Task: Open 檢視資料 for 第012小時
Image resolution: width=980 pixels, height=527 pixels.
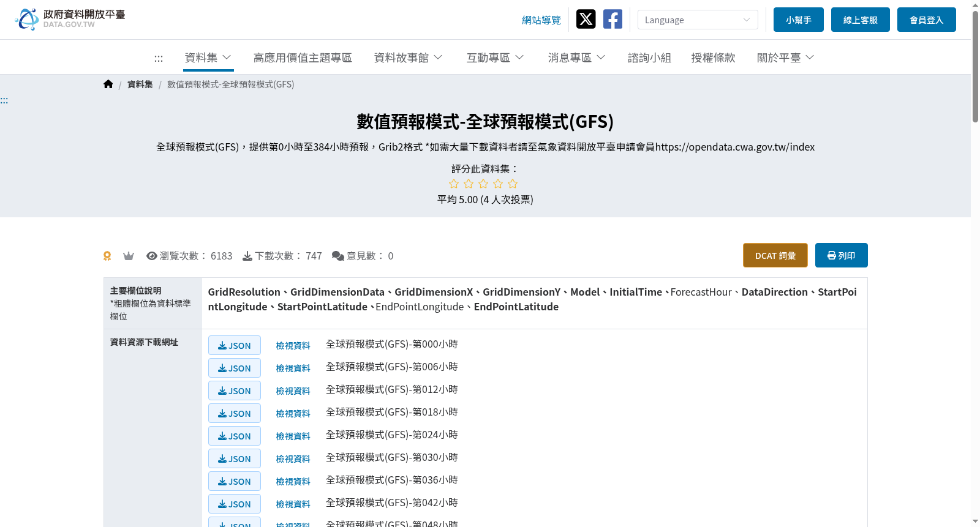Action: pyautogui.click(x=293, y=391)
